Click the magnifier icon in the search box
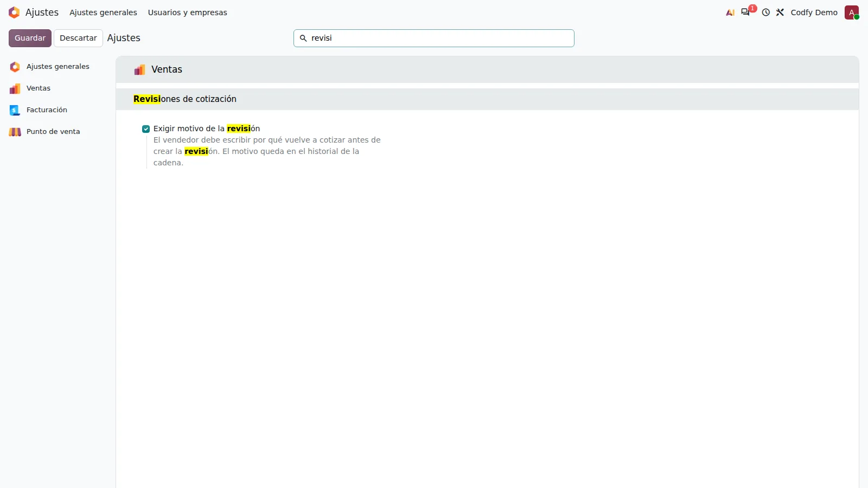The width and height of the screenshot is (868, 488). point(303,38)
